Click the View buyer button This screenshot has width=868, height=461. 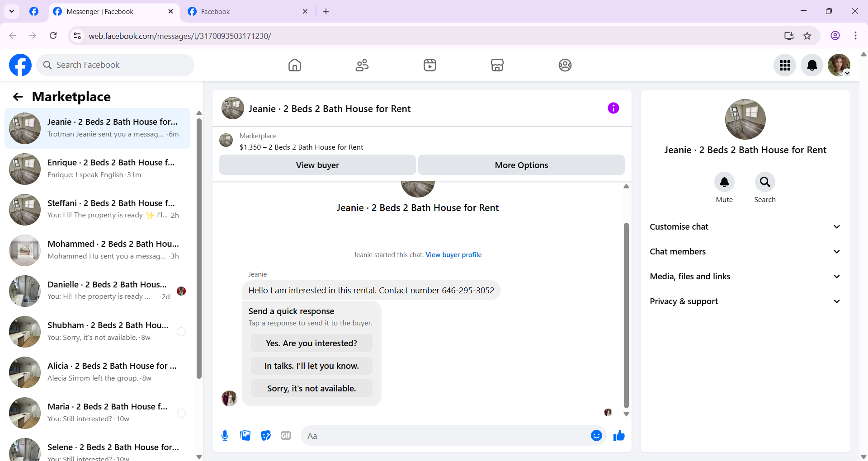click(x=317, y=165)
